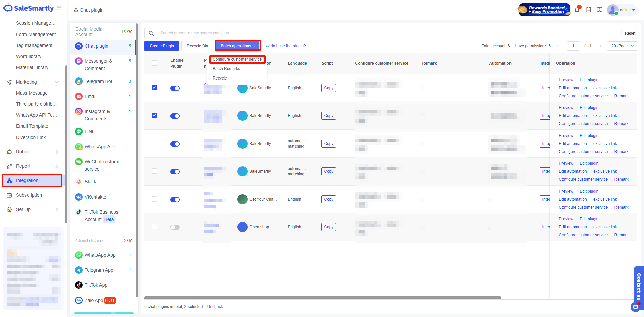
Task: Click the horizontal table scrollbar
Action: click(x=322, y=298)
